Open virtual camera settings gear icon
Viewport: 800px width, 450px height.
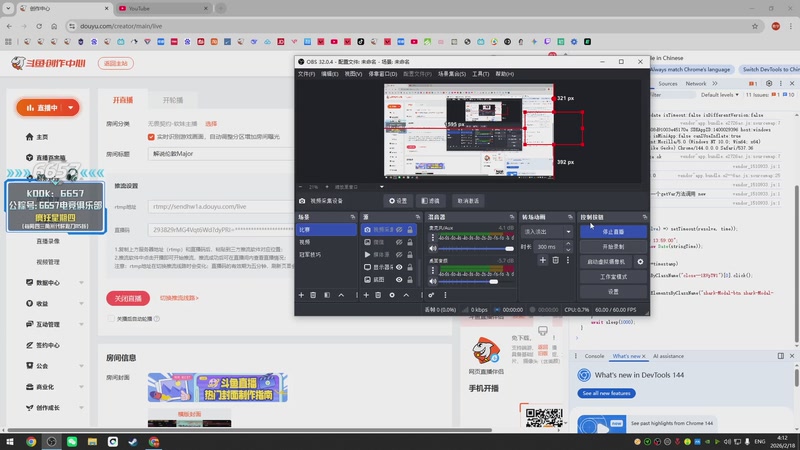click(x=640, y=262)
